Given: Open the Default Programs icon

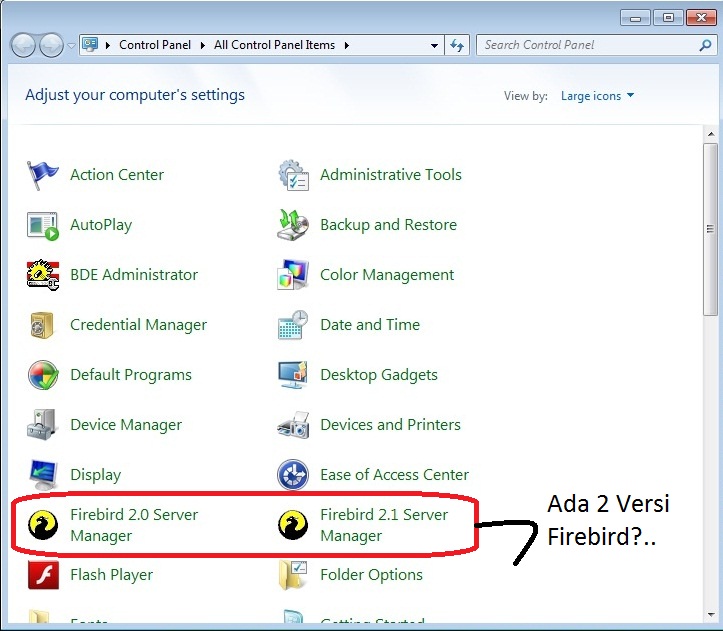Looking at the screenshot, I should click(x=42, y=375).
